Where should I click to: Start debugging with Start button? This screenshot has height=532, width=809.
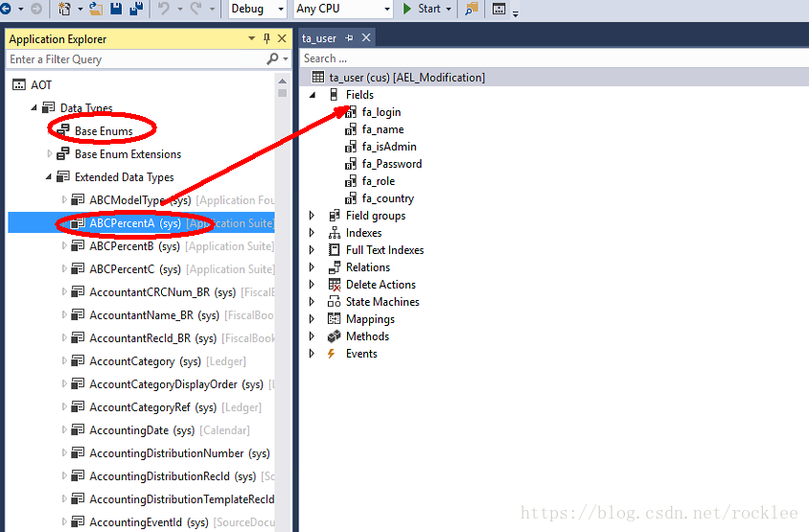[422, 9]
